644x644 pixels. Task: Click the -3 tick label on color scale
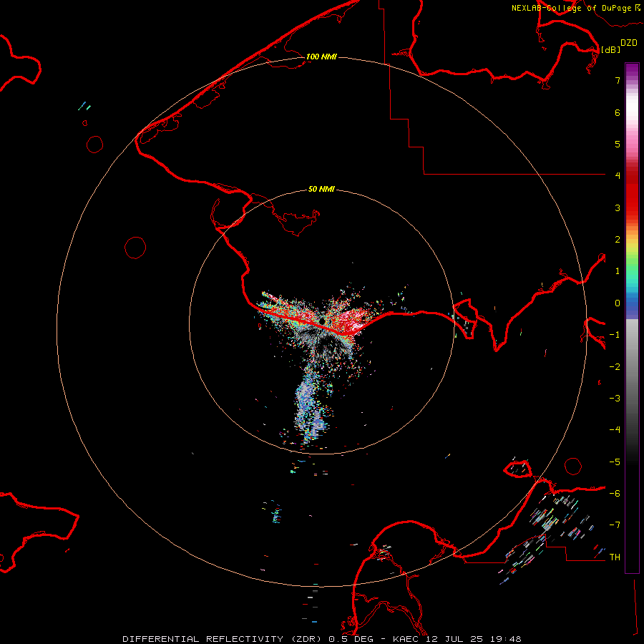(615, 399)
